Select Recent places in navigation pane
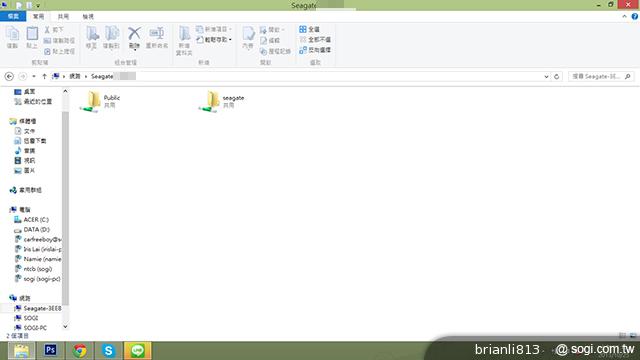This screenshot has height=360, width=640. pos(38,101)
